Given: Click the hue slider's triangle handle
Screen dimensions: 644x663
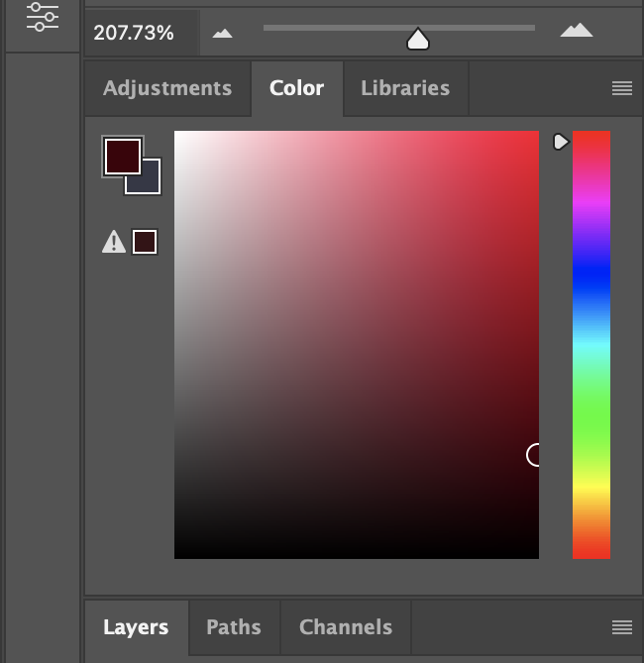Looking at the screenshot, I should (x=561, y=142).
